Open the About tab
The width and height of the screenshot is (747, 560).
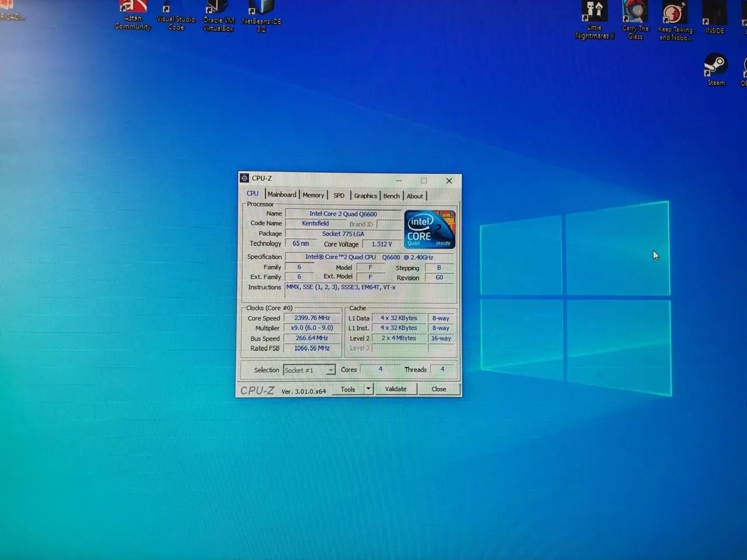(415, 196)
